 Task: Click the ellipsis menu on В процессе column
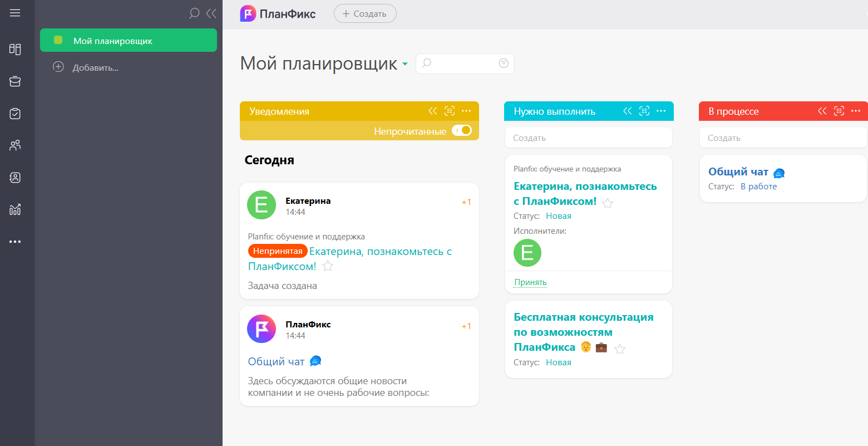[x=856, y=111]
